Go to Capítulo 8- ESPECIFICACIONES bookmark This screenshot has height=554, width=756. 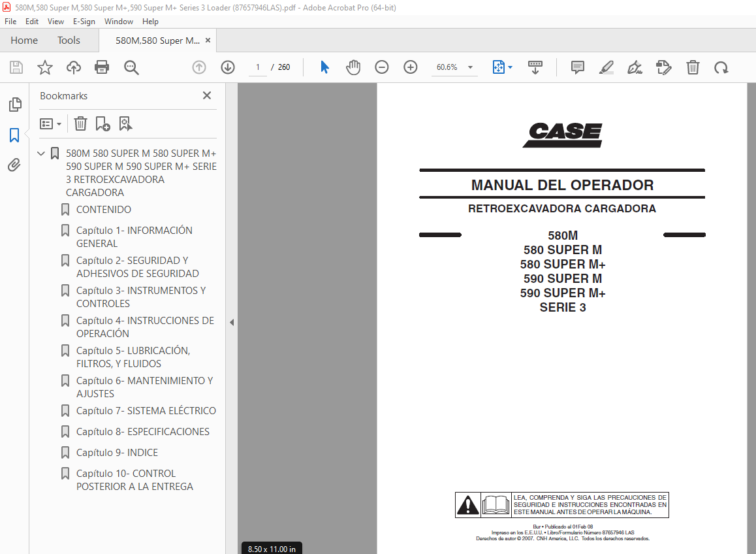[143, 431]
